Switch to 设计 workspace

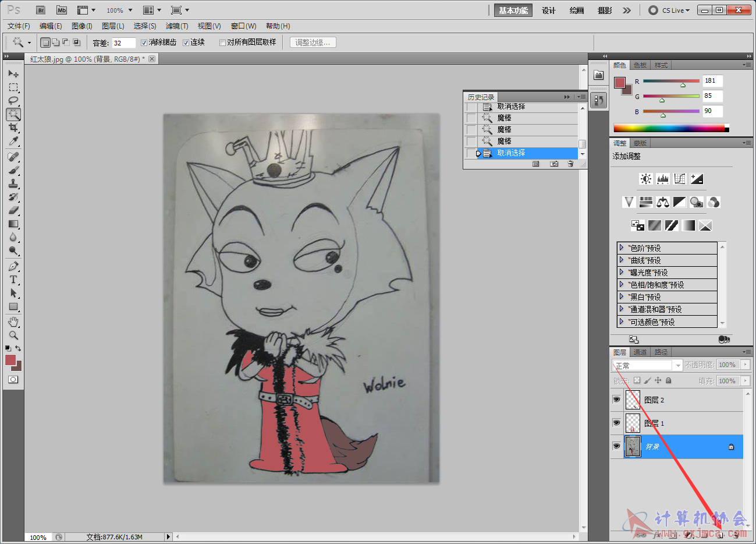pyautogui.click(x=549, y=10)
